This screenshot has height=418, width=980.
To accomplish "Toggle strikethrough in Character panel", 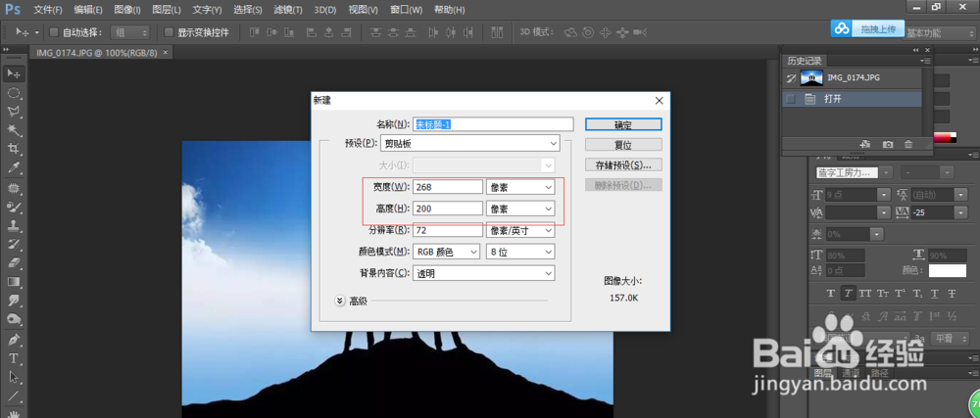I will (x=952, y=294).
